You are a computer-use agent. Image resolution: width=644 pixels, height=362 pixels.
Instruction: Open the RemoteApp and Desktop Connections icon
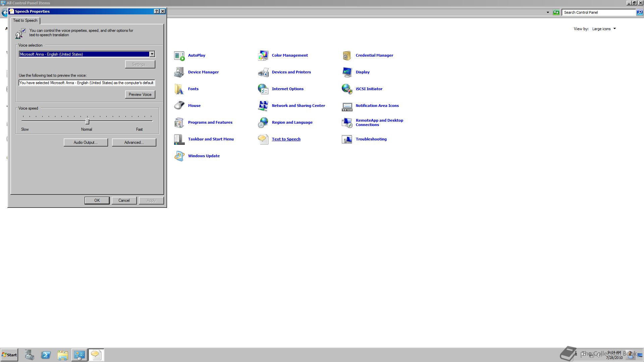347,123
